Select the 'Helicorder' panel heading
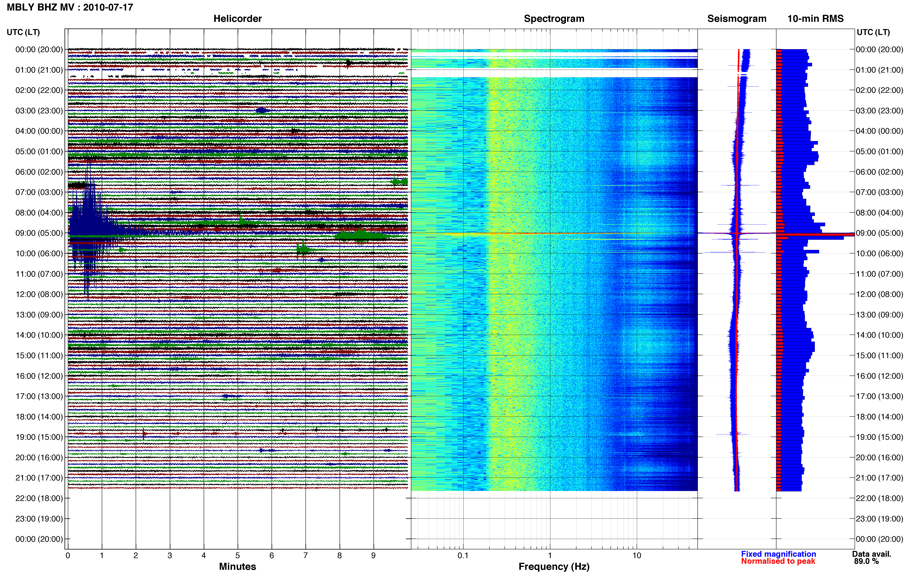The width and height of the screenshot is (924, 578). tap(238, 18)
